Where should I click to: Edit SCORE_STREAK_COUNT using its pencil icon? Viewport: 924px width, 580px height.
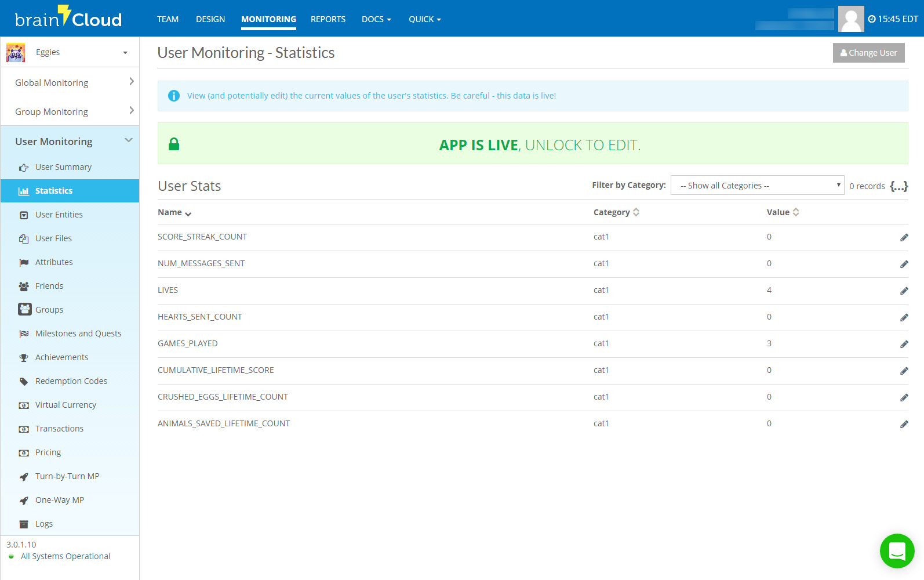pos(904,238)
